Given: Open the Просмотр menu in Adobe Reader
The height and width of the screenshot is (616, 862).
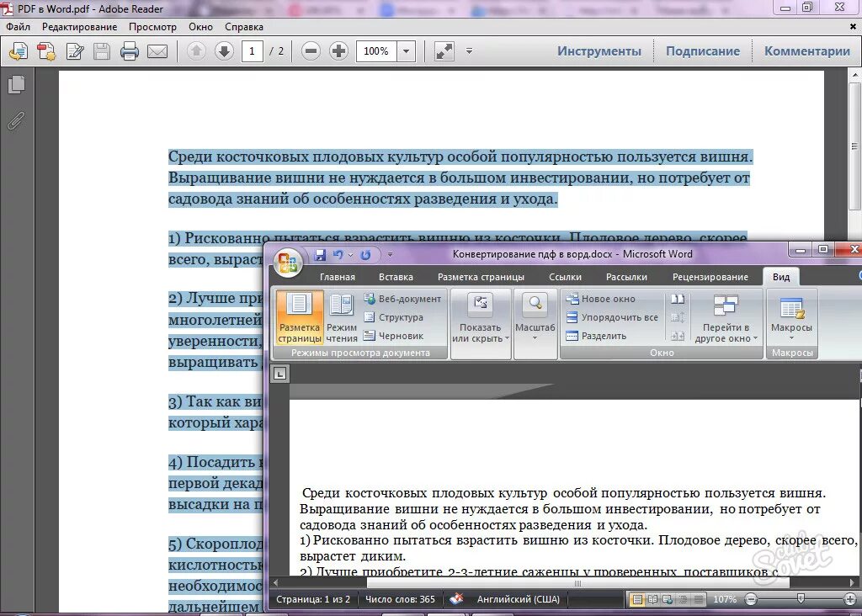Looking at the screenshot, I should (153, 27).
